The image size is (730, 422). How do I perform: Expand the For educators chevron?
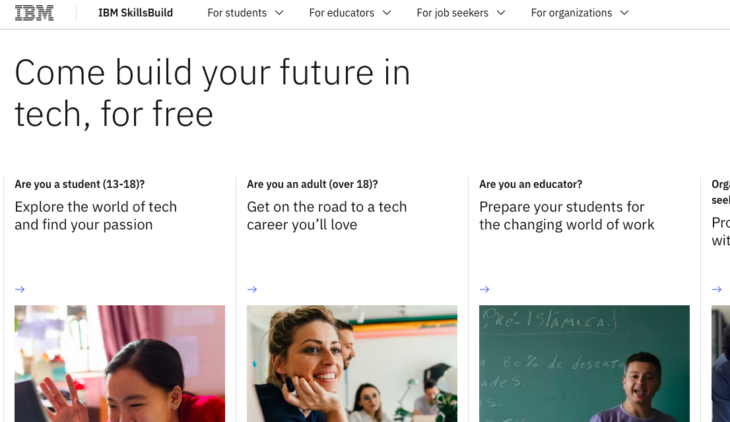pos(386,13)
